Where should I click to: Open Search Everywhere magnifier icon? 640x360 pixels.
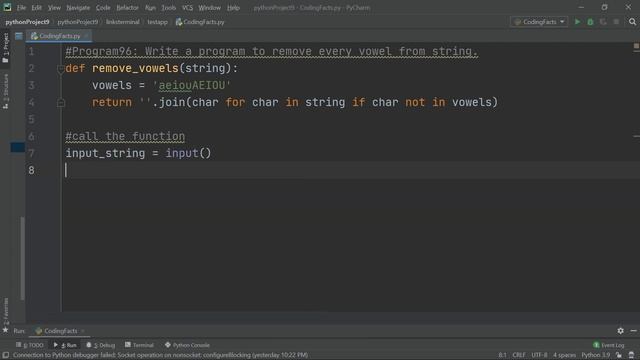point(632,22)
